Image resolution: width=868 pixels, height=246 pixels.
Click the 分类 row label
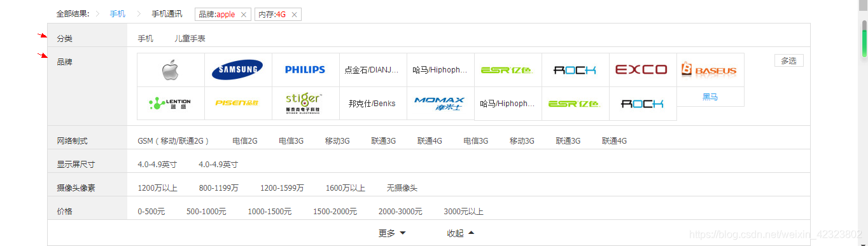point(64,39)
